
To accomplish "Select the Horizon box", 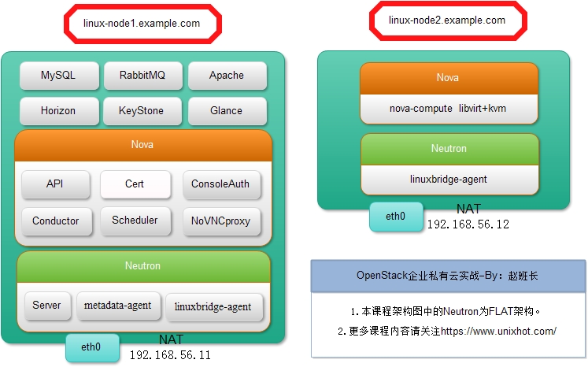I will tap(59, 111).
